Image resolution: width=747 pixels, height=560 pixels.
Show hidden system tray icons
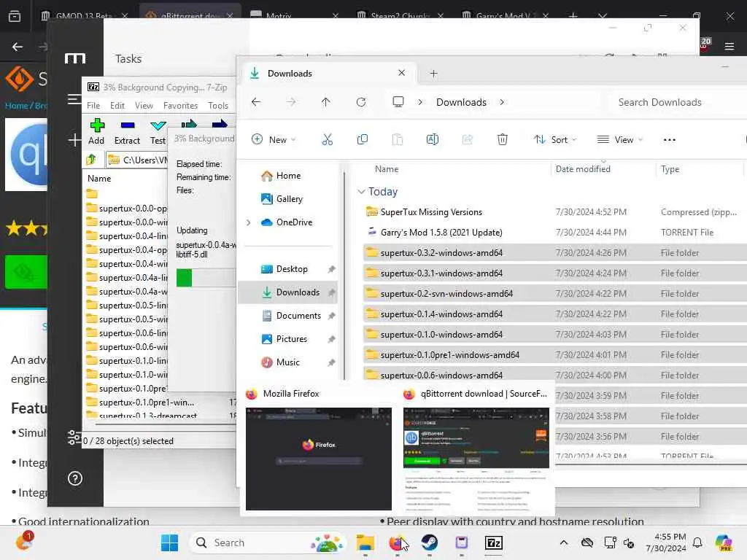tap(564, 542)
